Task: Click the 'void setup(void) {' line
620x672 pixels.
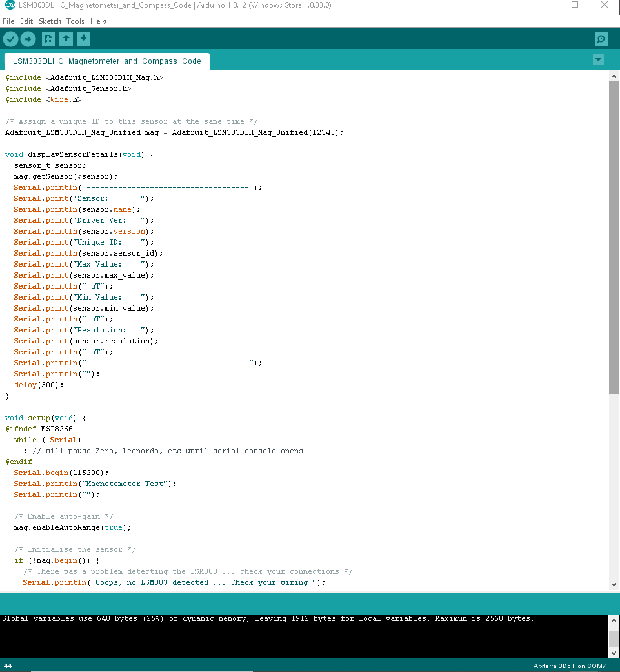Action: 45,418
